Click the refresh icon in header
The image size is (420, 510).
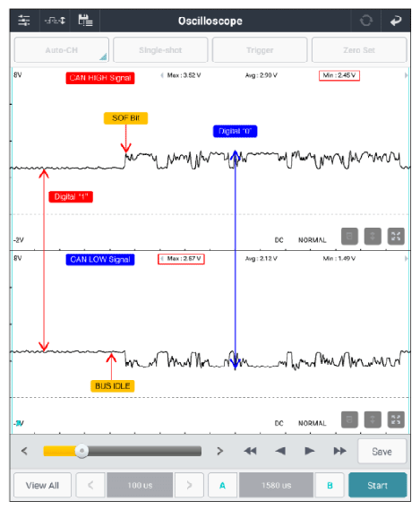[x=366, y=21]
